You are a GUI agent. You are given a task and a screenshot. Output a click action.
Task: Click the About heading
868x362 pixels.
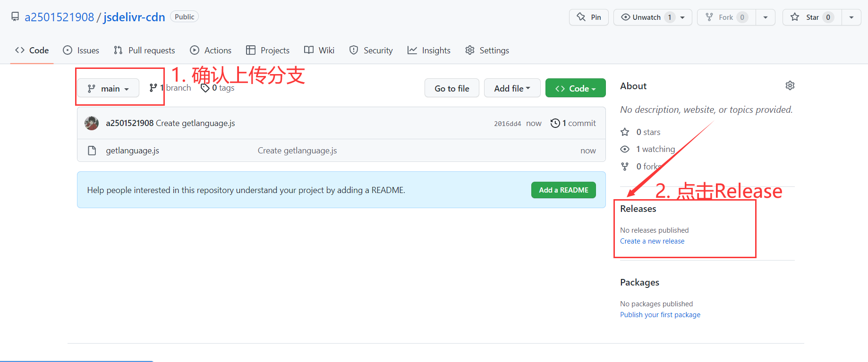pos(633,86)
